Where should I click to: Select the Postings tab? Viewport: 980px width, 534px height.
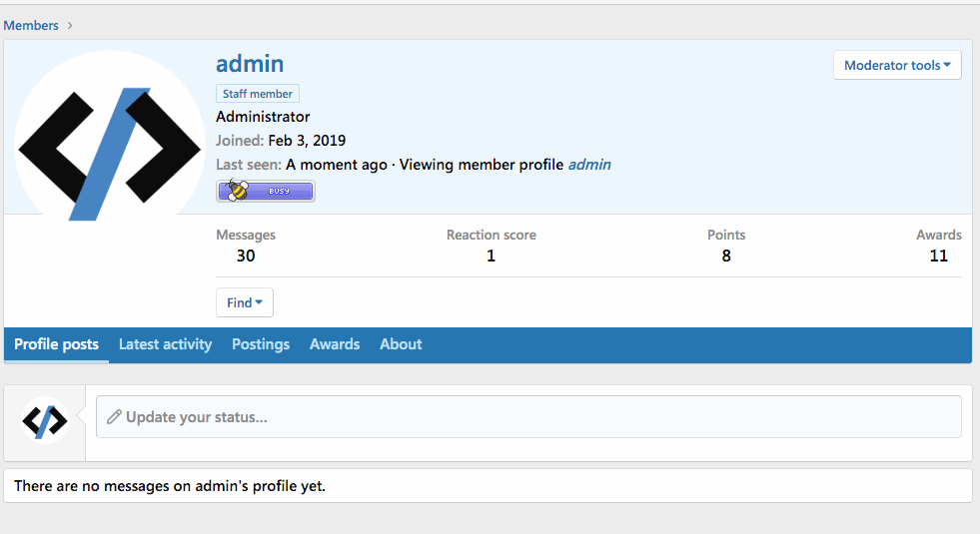coord(261,344)
